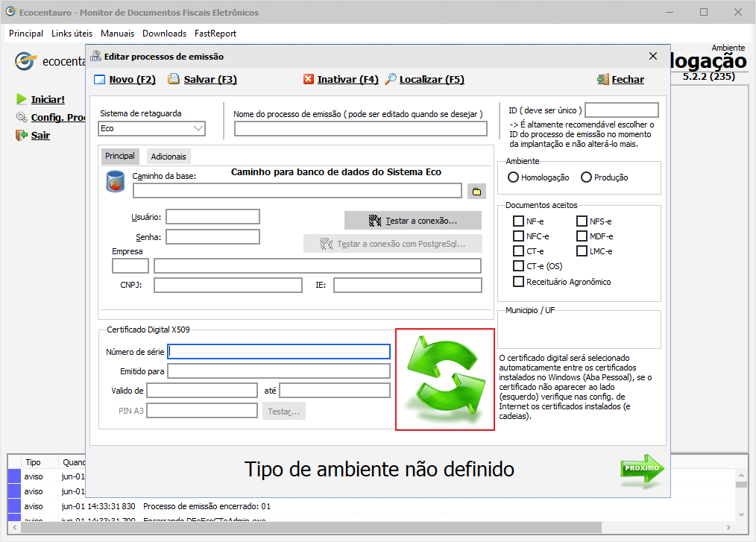Click the green refresh certificate arrows icon
This screenshot has width=756, height=542.
point(445,379)
